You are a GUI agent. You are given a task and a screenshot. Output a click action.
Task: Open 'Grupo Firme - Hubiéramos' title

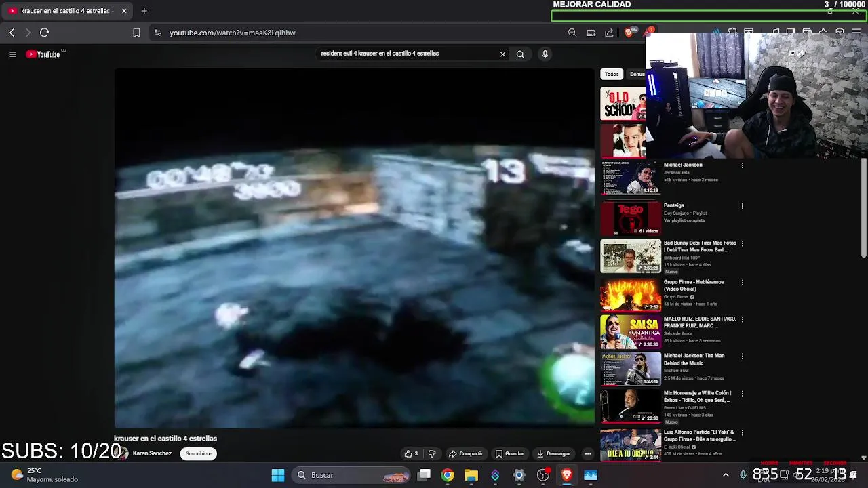coord(694,285)
